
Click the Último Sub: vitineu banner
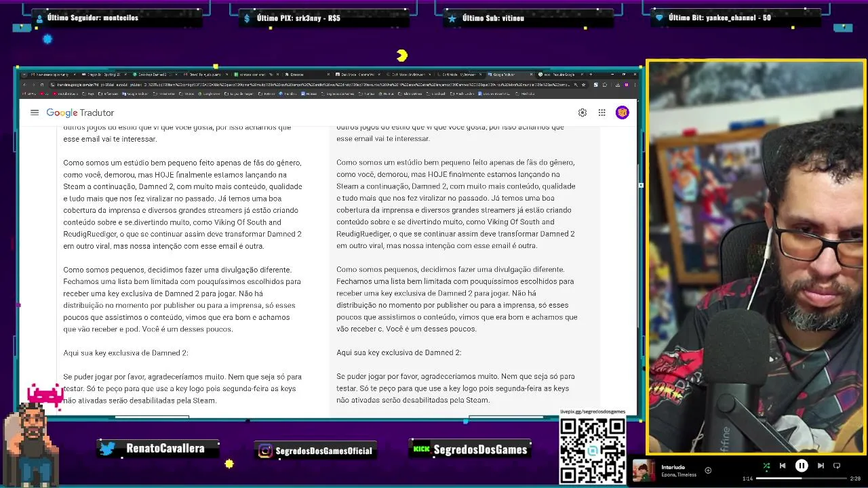(x=528, y=18)
